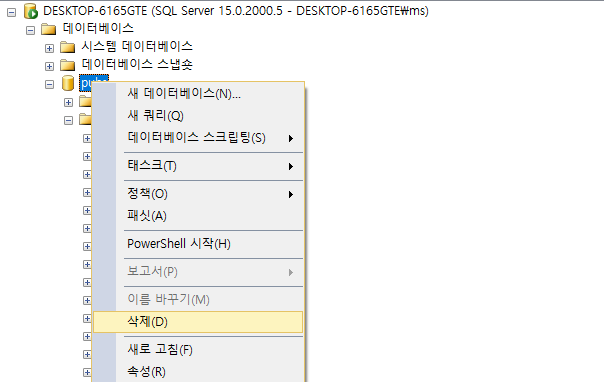This screenshot has width=604, height=382.
Task: Collapse the DESKTOP-6165GTE server node
Action: pyautogui.click(x=12, y=12)
